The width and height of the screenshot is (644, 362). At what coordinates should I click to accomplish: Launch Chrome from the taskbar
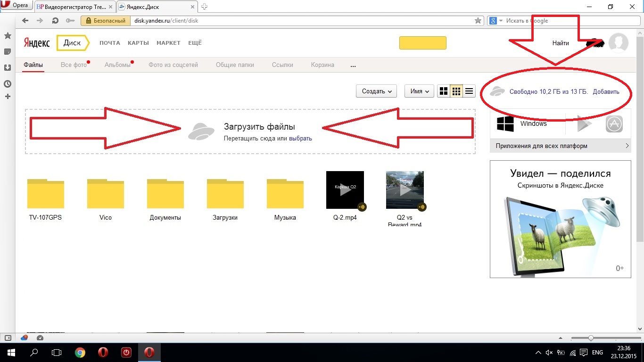[80, 352]
